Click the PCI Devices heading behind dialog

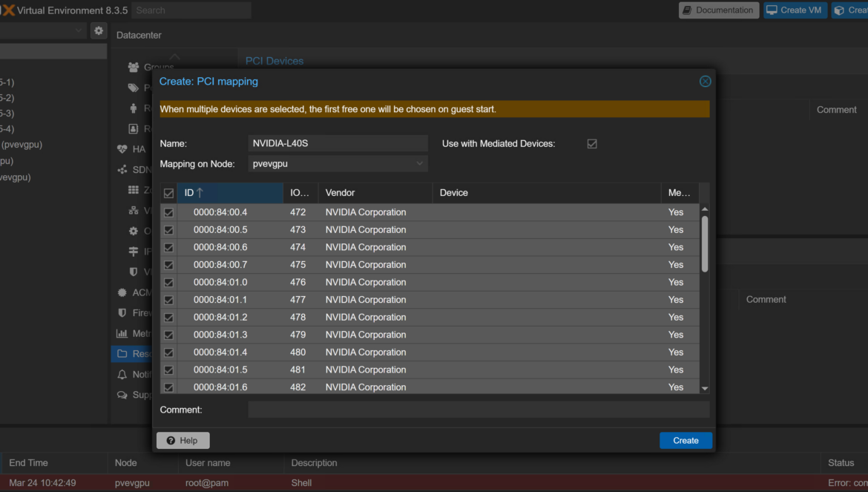point(274,61)
